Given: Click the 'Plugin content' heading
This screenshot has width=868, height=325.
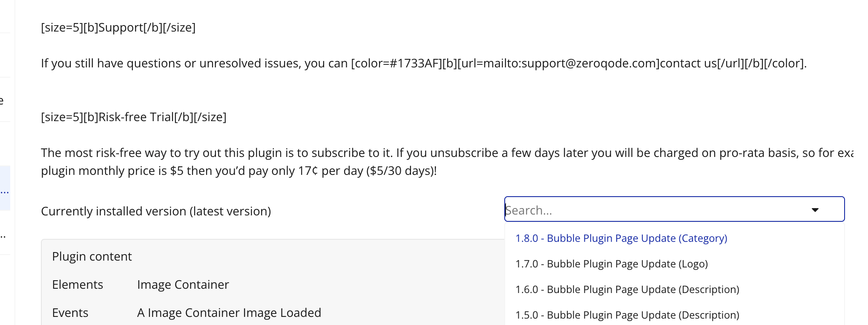Looking at the screenshot, I should pyautogui.click(x=92, y=256).
